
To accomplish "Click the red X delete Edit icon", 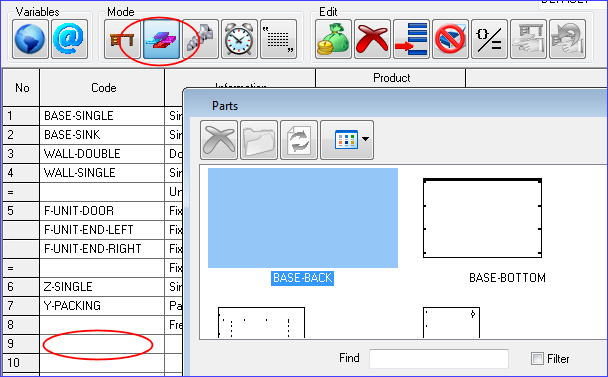I will point(372,39).
